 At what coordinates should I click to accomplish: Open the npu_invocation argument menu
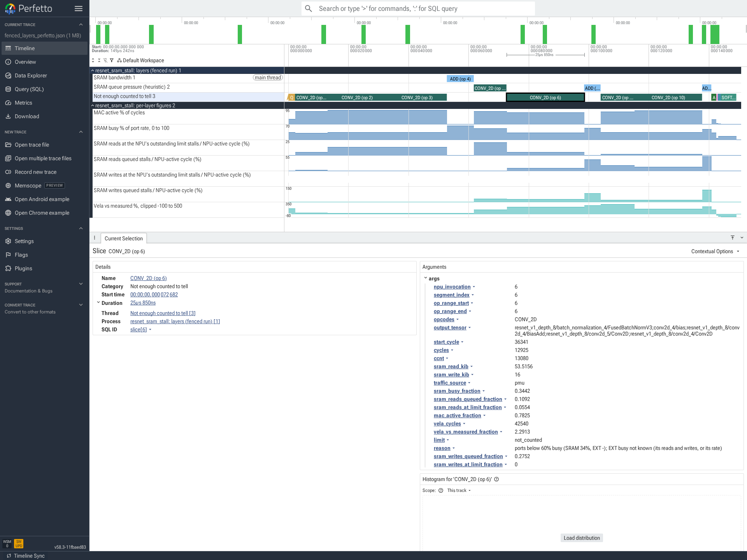tap(454, 287)
